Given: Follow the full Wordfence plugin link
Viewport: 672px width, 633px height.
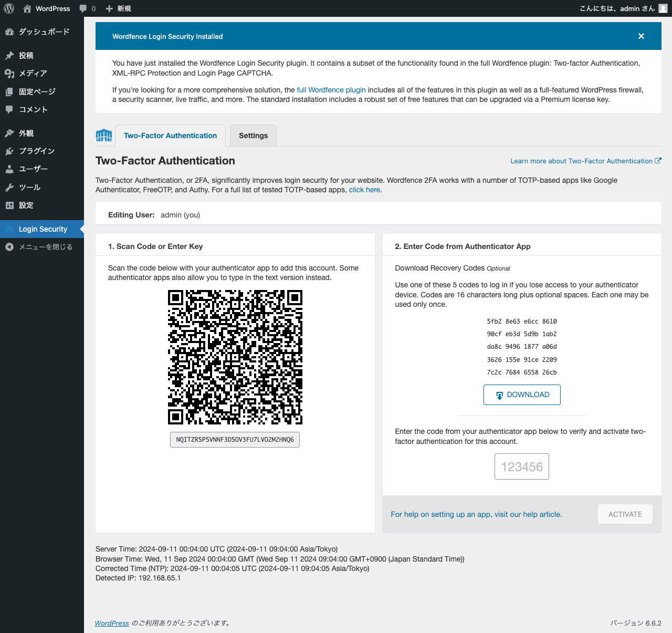Looking at the screenshot, I should 331,90.
